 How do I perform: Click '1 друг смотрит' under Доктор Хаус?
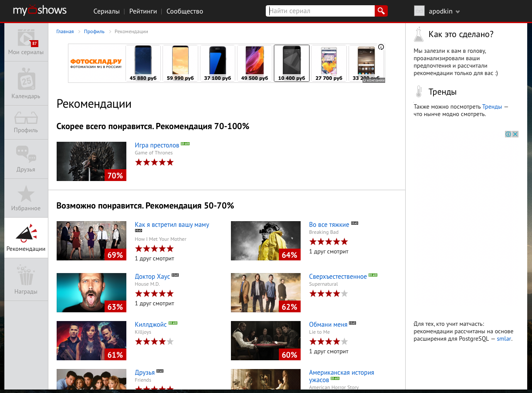(154, 304)
